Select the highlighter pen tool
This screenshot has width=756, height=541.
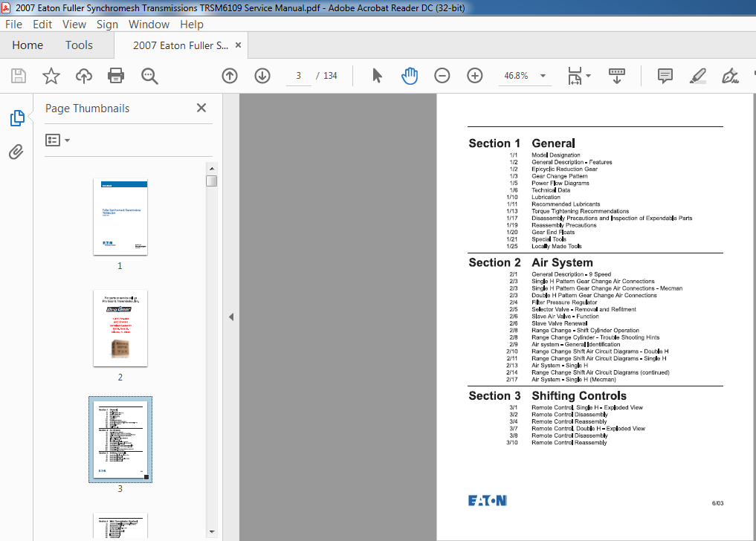pyautogui.click(x=698, y=76)
